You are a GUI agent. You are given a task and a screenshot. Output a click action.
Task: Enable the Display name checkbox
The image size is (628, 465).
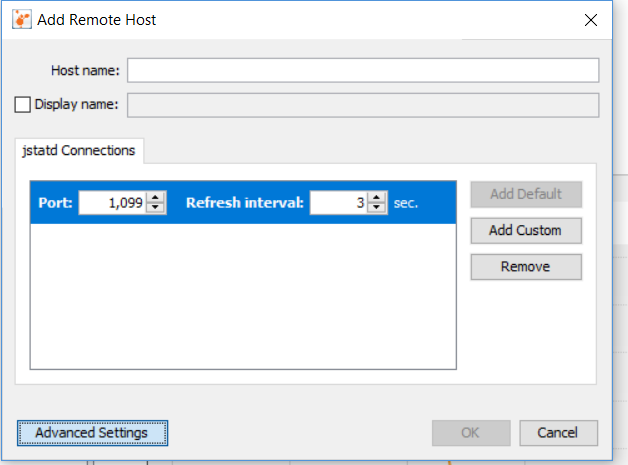[x=22, y=105]
